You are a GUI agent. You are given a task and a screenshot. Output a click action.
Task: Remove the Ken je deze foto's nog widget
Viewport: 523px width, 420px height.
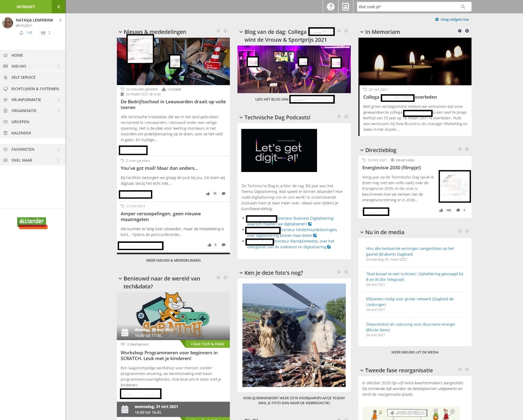(x=346, y=272)
